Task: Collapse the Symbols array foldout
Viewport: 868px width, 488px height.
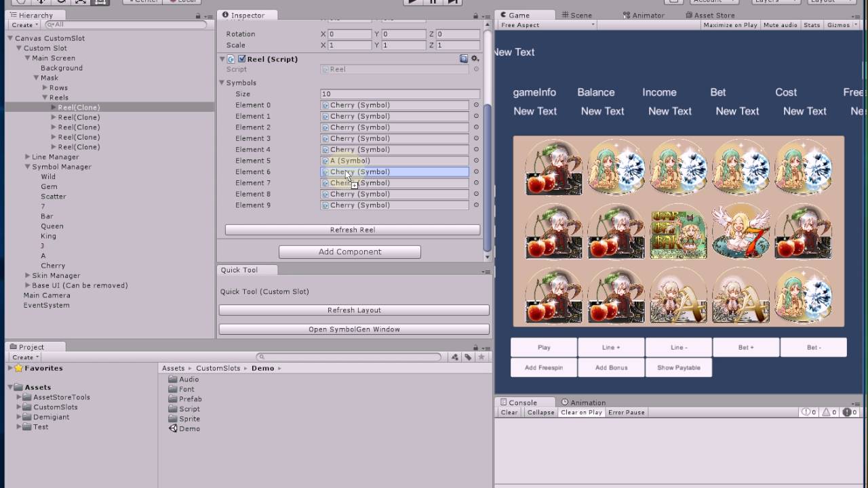Action: point(222,83)
